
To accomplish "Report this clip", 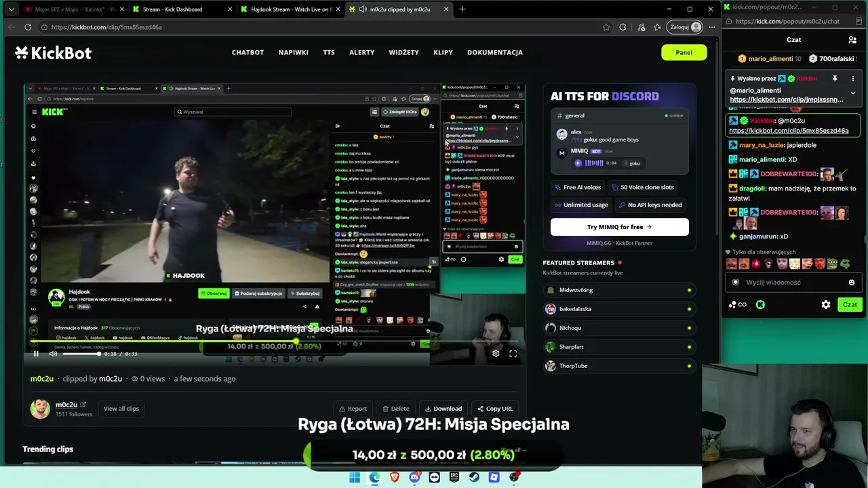I will [353, 409].
